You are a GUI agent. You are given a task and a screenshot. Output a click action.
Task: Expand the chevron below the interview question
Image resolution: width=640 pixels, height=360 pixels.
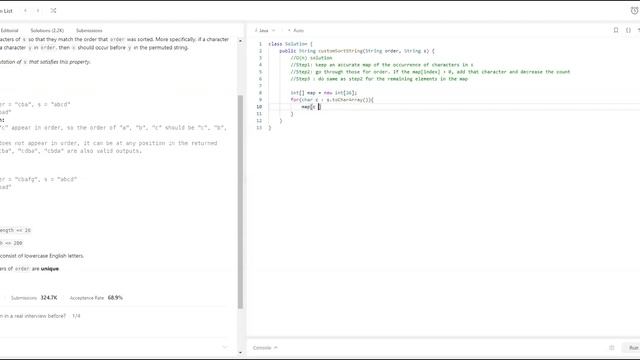[x=224, y=347]
